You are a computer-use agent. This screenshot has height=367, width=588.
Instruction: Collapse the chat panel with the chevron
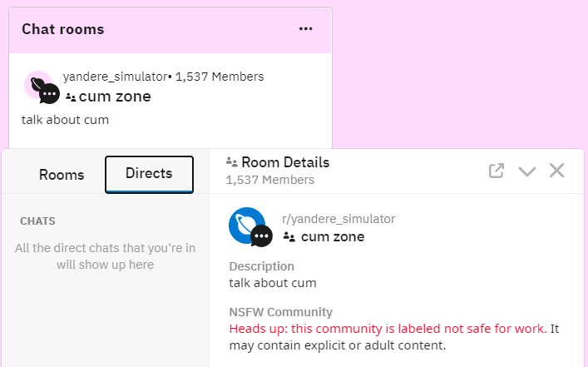[x=527, y=171]
